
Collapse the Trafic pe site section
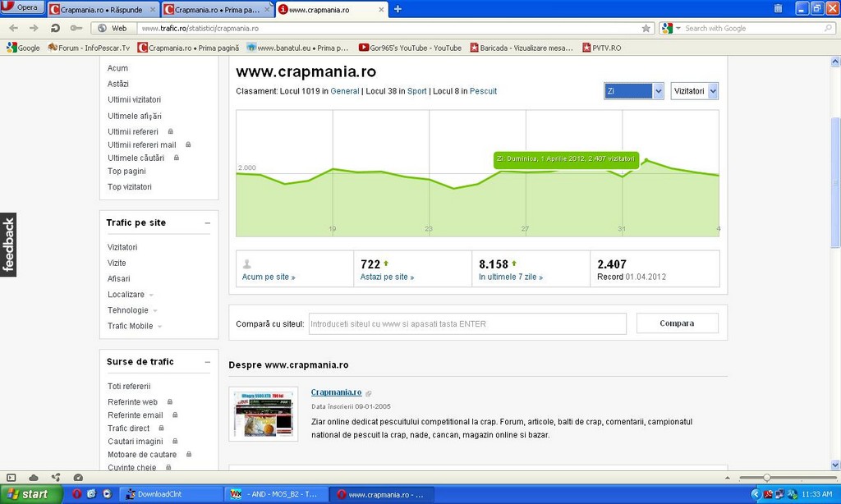tap(208, 223)
